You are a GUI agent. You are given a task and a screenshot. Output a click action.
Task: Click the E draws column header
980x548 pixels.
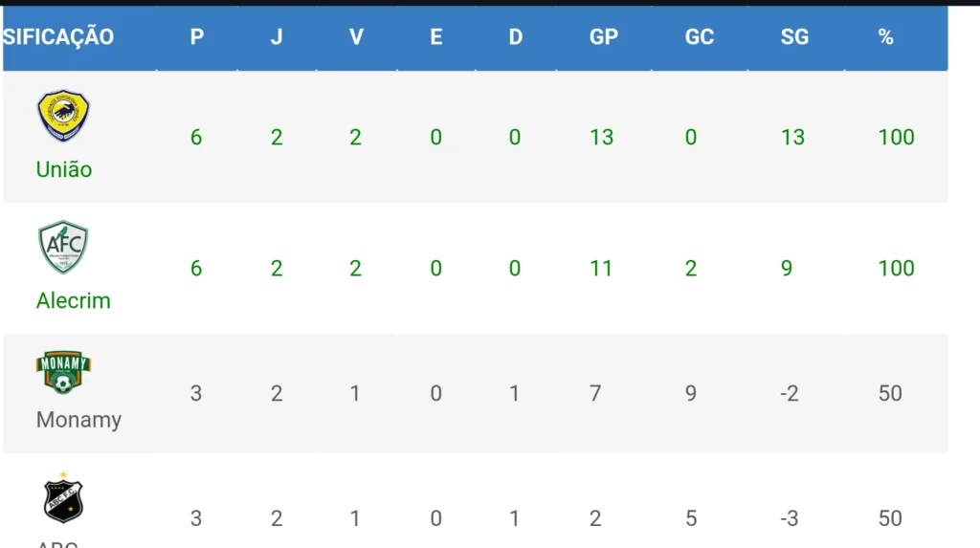point(436,37)
